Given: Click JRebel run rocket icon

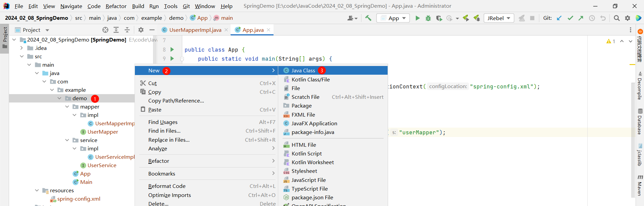Looking at the screenshot, I should (466, 18).
